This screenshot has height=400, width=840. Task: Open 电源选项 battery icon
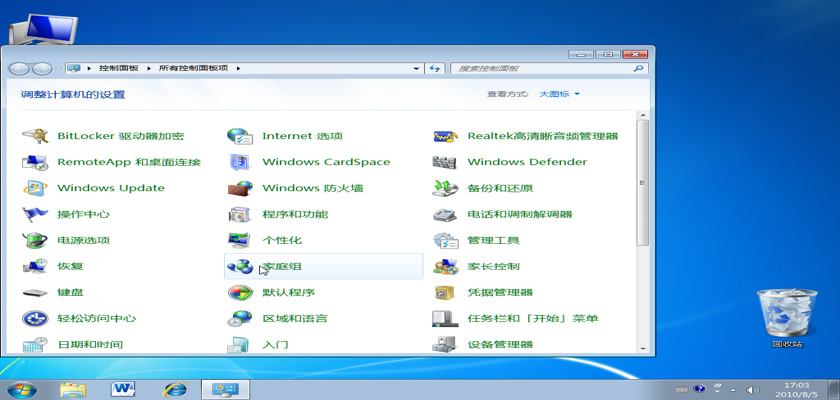tap(36, 240)
